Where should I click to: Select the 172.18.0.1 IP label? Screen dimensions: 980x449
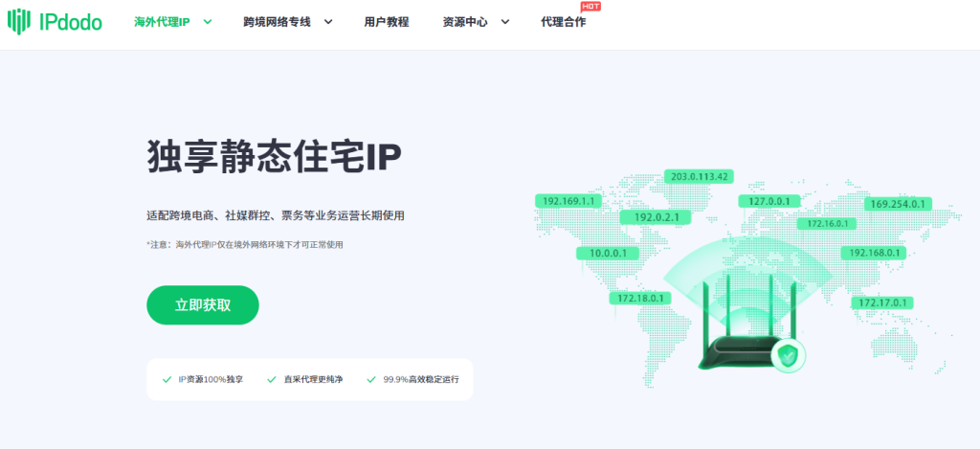click(x=640, y=299)
